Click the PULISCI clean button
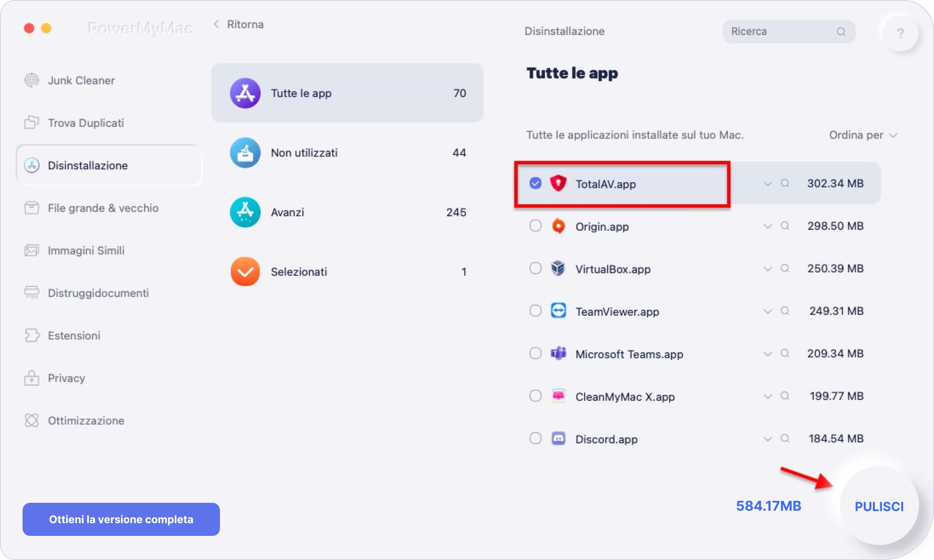934x560 pixels. (879, 506)
